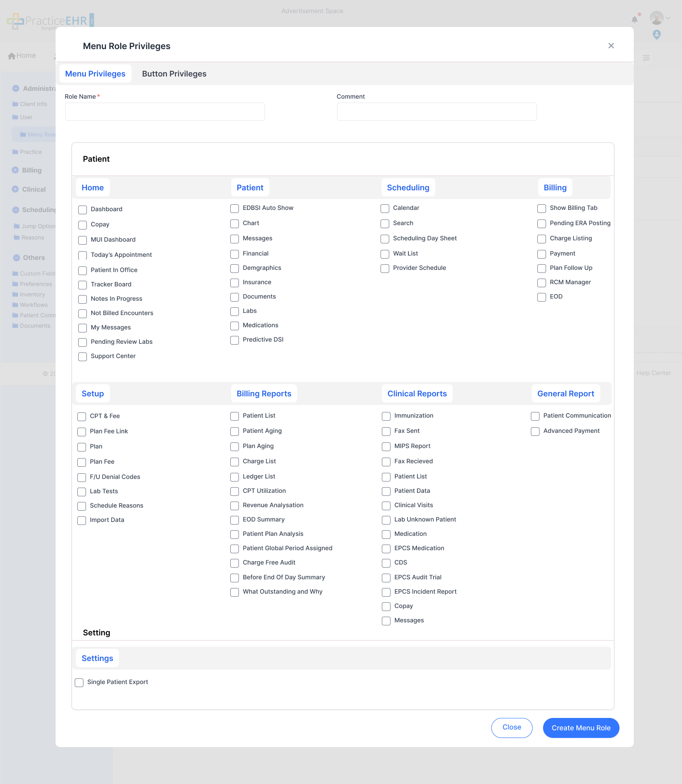Enable the Dashboard checkbox
The height and width of the screenshot is (784, 682).
[x=83, y=210]
